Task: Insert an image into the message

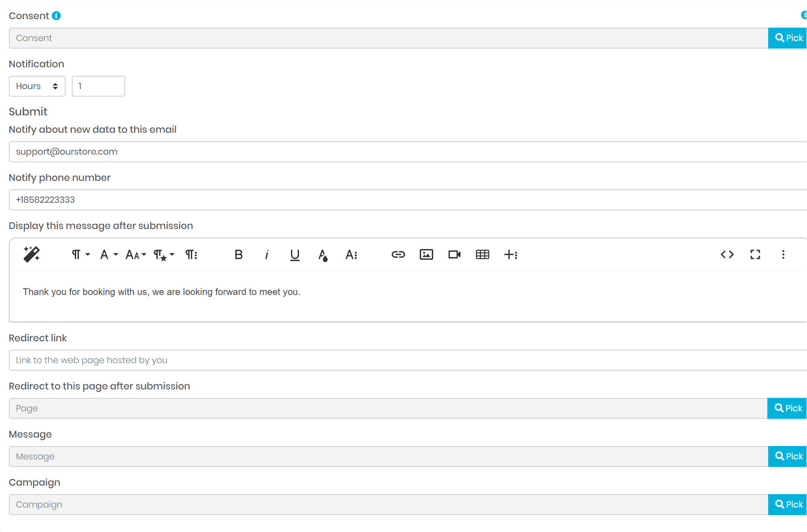Action: pos(426,254)
